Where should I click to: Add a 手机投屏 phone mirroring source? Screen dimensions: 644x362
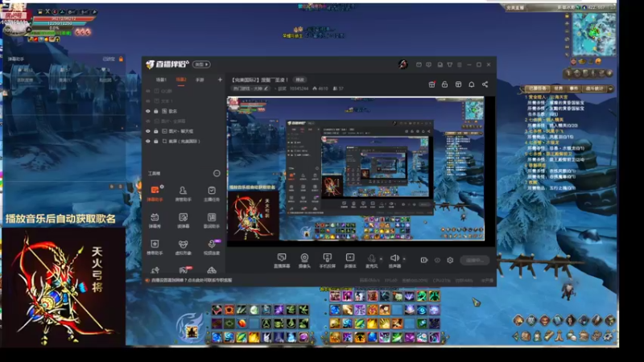pos(328,260)
